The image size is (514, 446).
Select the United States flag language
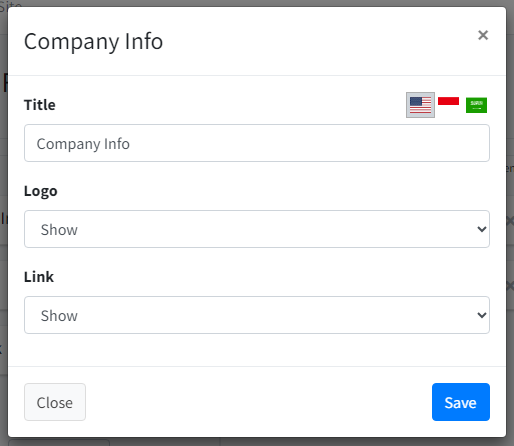pos(420,105)
